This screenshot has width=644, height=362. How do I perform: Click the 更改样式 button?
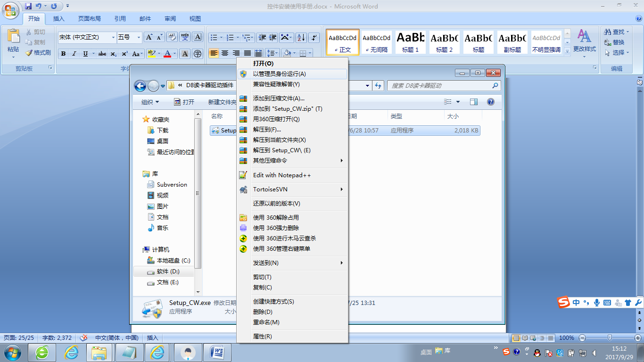[x=585, y=44]
